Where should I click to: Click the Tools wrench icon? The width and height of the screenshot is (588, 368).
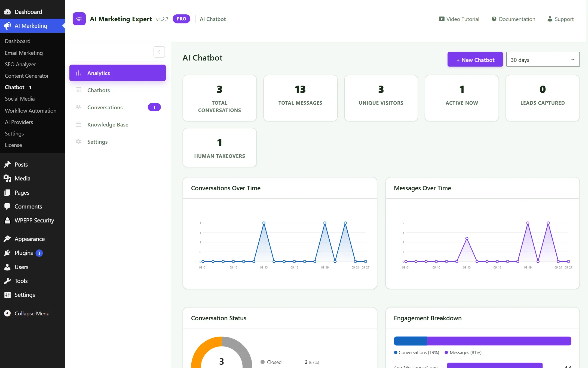point(7,281)
